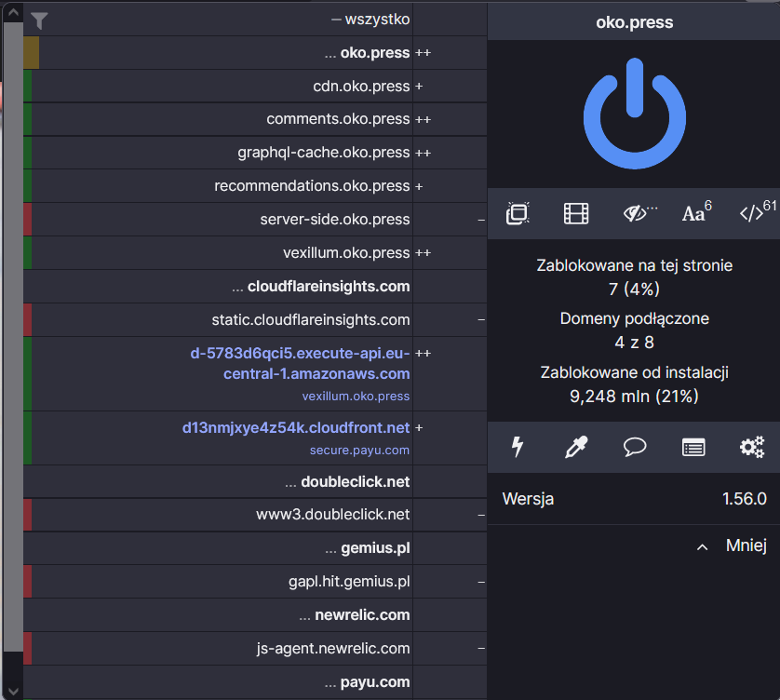This screenshot has height=700, width=780.
Task: Open the logger list icon
Action: tap(693, 447)
